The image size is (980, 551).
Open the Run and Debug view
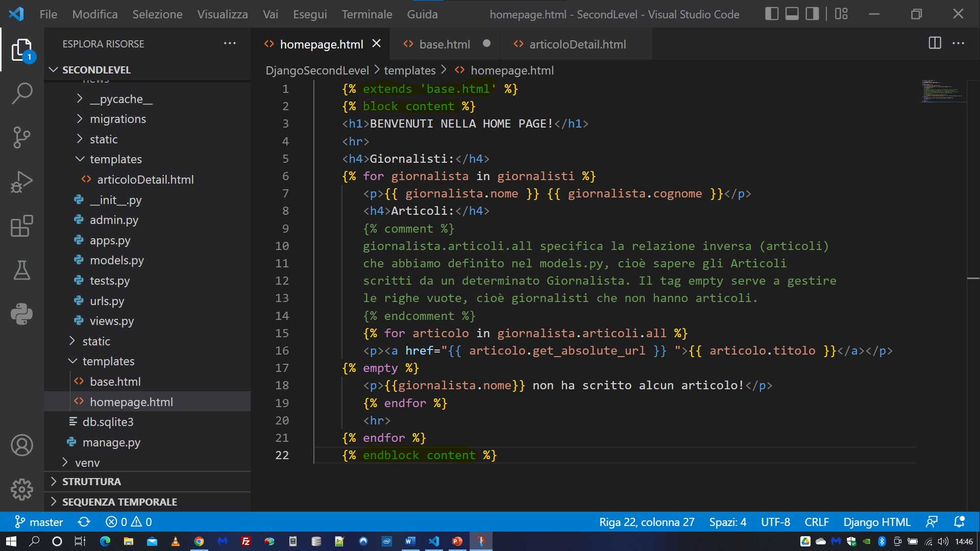point(21,182)
